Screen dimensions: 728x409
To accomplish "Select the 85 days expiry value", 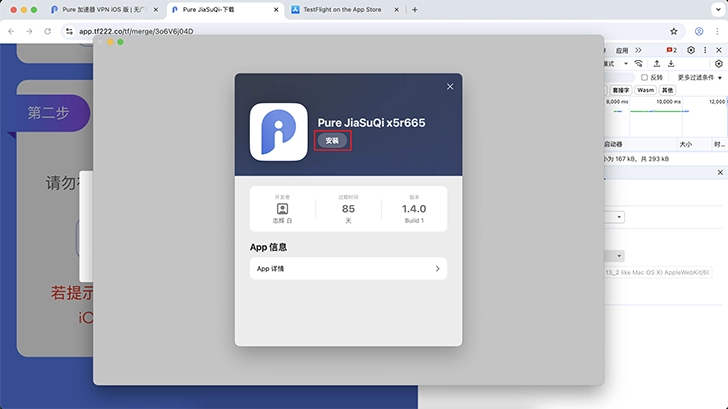I will click(348, 209).
